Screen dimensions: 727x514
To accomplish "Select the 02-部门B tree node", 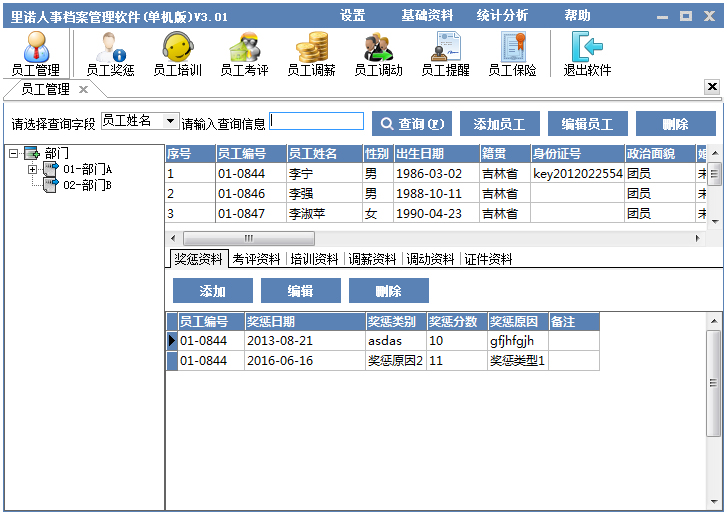I will 88,185.
